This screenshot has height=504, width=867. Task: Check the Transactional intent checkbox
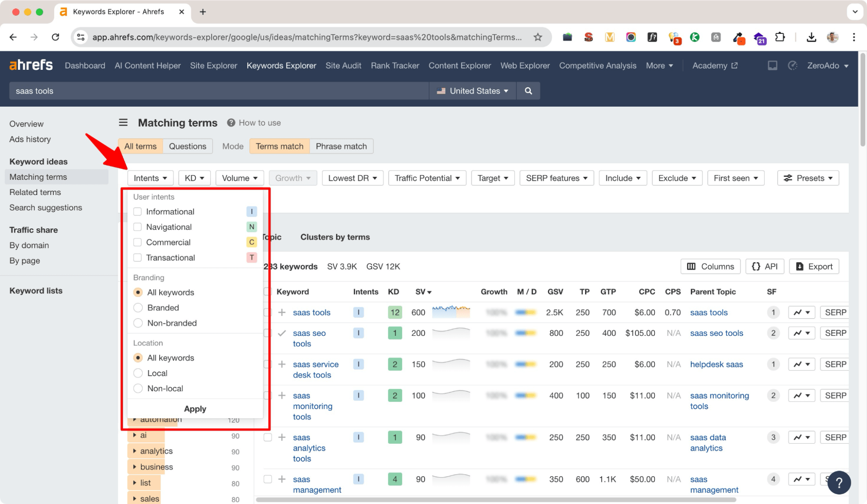(x=137, y=257)
